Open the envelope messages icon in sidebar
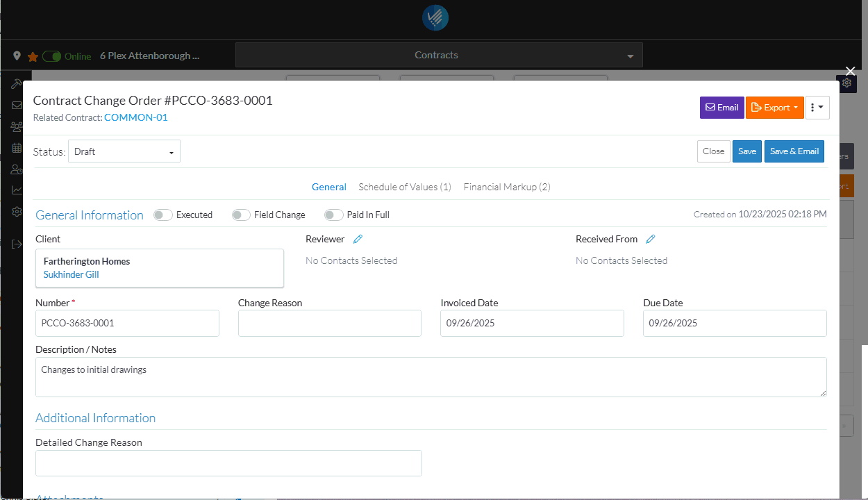 tap(17, 106)
